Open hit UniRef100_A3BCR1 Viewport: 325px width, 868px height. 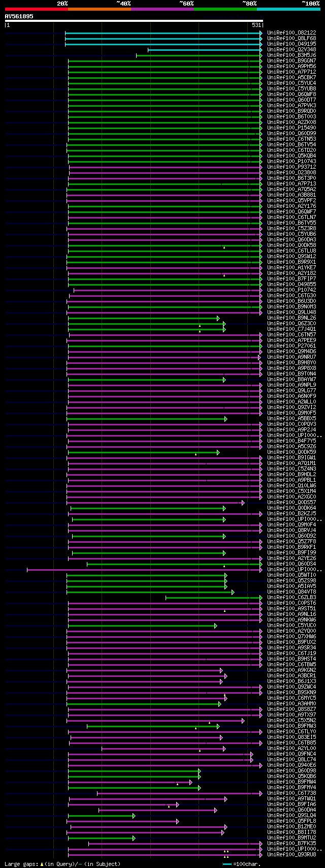[x=291, y=675]
